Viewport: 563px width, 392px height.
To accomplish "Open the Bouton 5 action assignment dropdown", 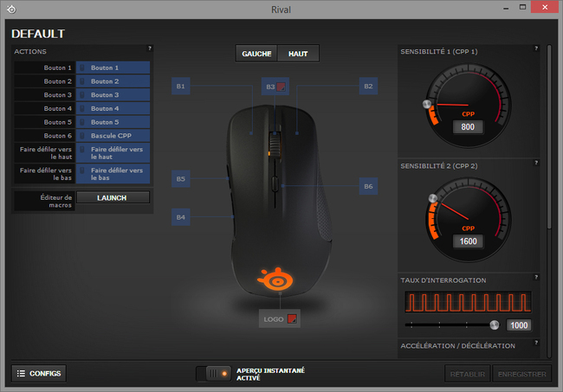I will (113, 122).
